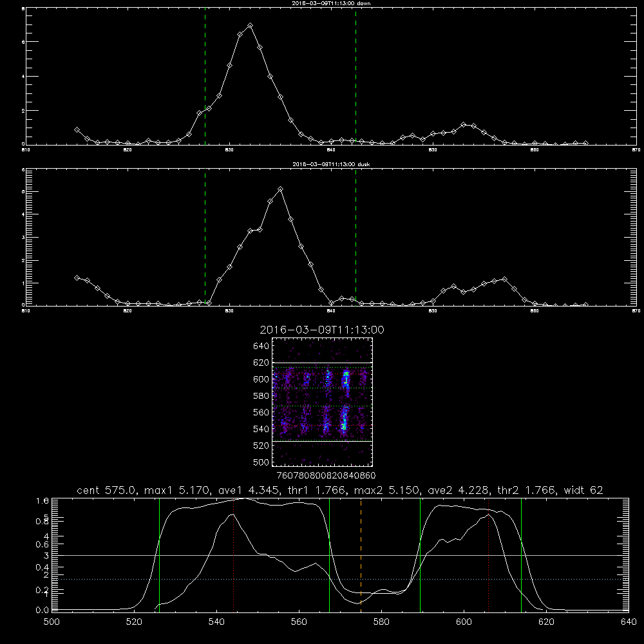The height and width of the screenshot is (644, 644).
Task: Click the right green dashed line in dusk plot
Action: click(355, 237)
